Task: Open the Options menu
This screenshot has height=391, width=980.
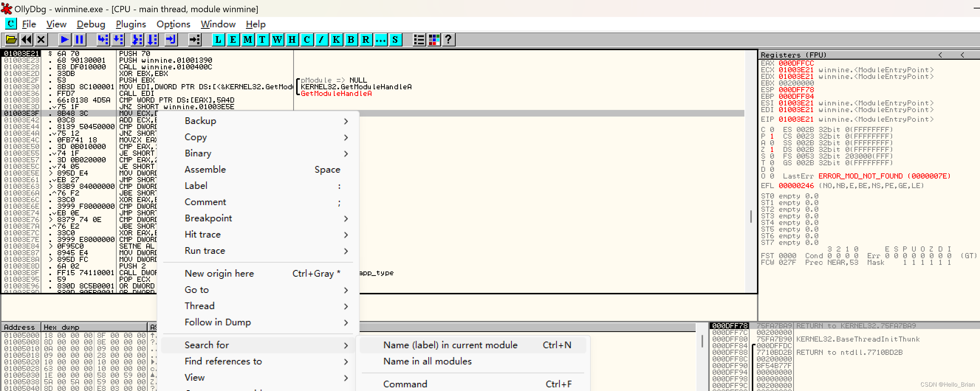Action: 173,24
